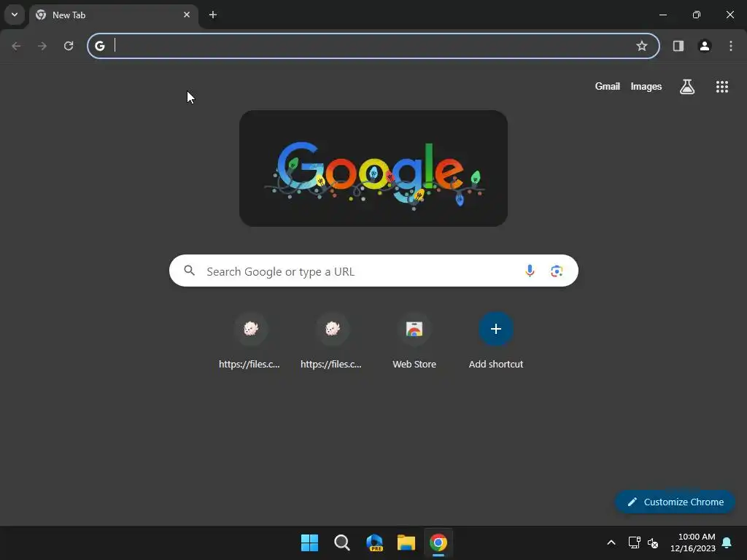Open the first https://files.c... shortcut

pos(251,341)
